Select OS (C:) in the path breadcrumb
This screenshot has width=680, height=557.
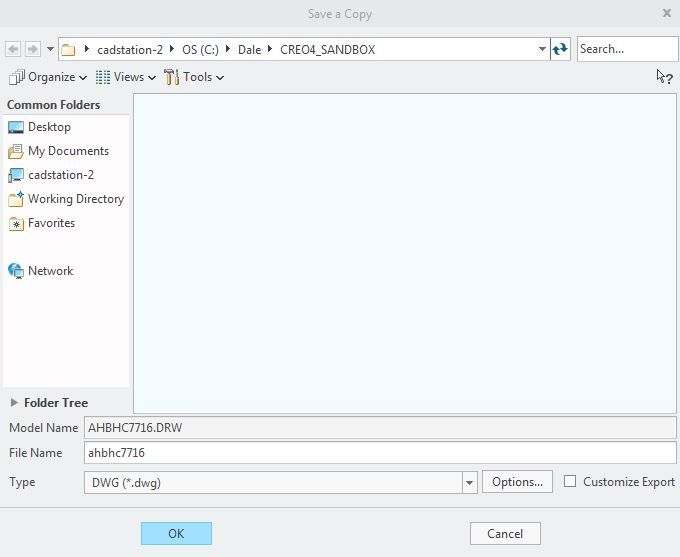tap(200, 50)
